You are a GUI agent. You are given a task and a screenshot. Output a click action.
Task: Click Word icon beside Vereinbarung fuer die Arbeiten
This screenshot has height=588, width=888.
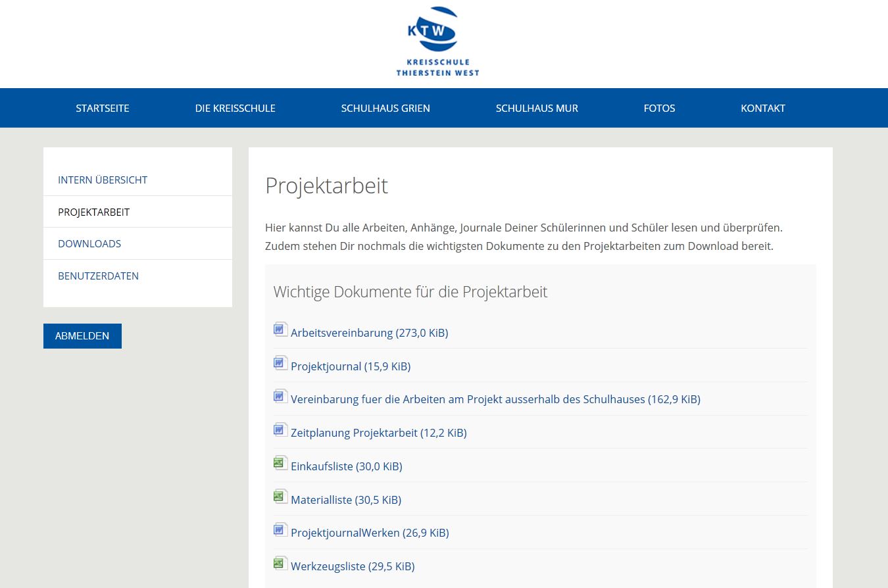pos(281,397)
